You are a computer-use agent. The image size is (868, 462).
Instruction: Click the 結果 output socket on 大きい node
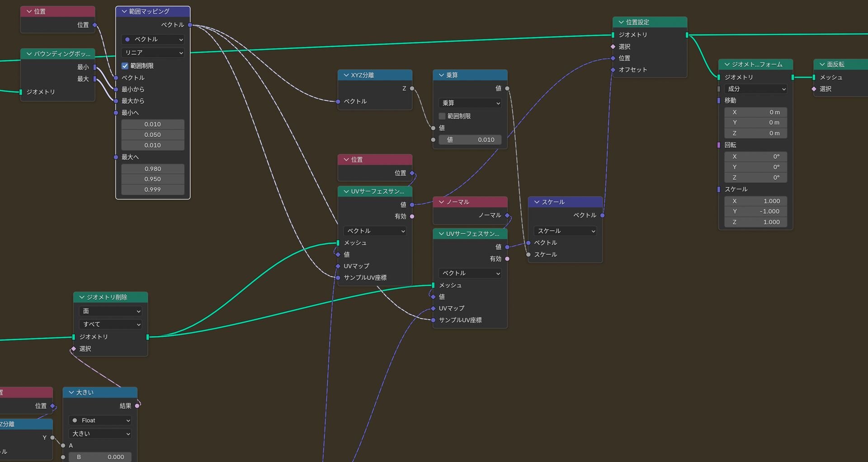pos(137,406)
